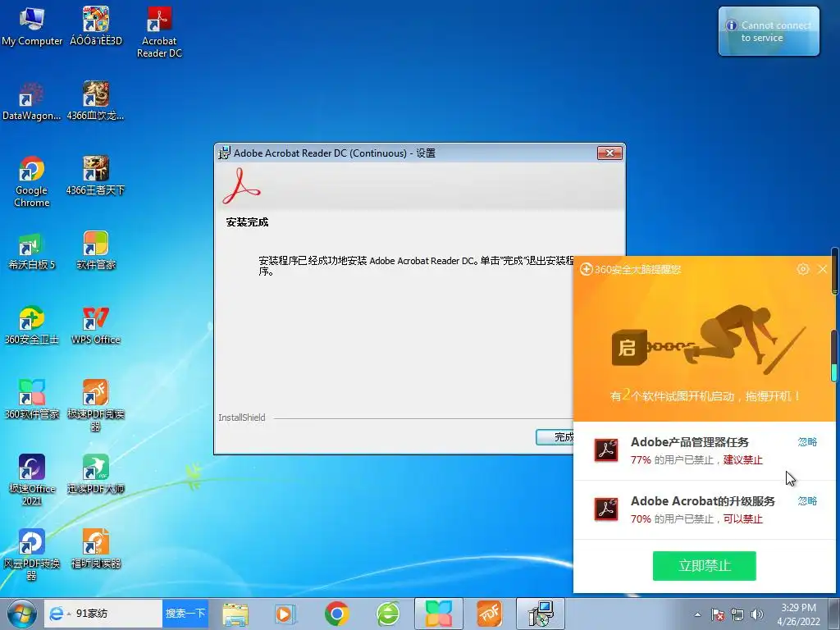Open the 360 popup settings gear
Viewport: 840px width, 630px height.
pos(802,269)
